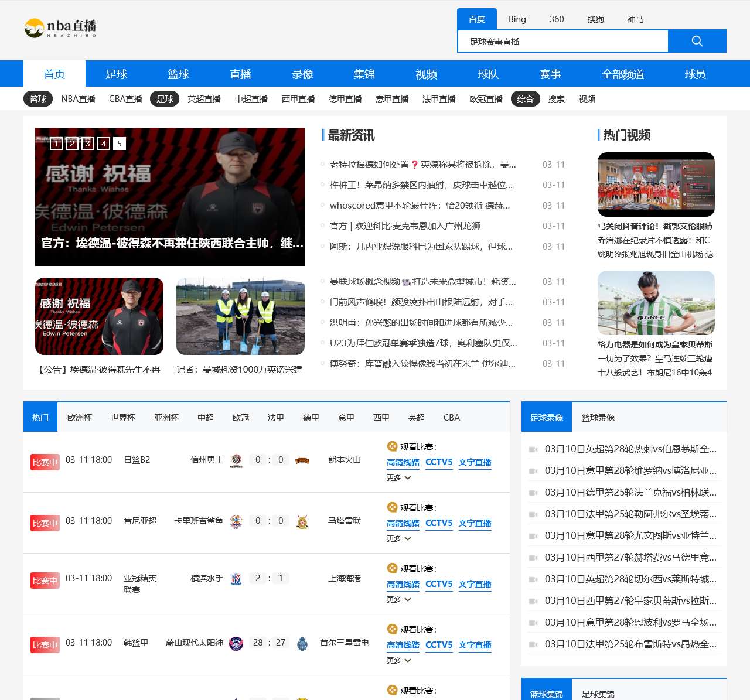Screen dimensions: 750x700
Task: Open the team group photo video thumbnail
Action: (x=656, y=185)
